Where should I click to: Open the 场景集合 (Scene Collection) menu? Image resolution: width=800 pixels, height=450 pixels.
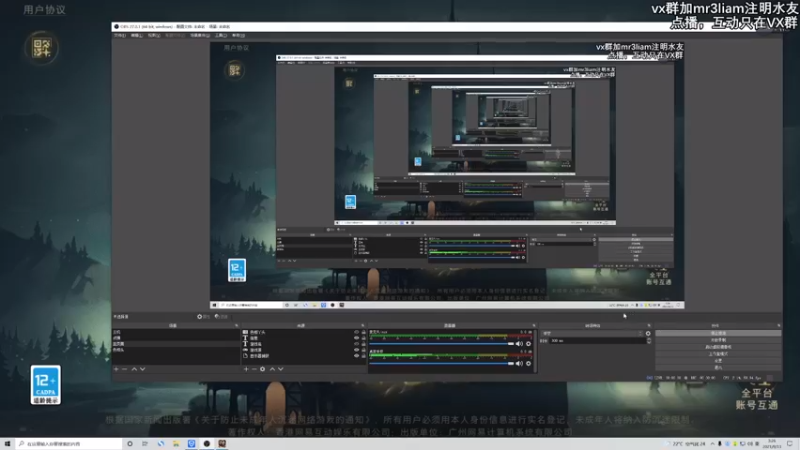click(199, 36)
